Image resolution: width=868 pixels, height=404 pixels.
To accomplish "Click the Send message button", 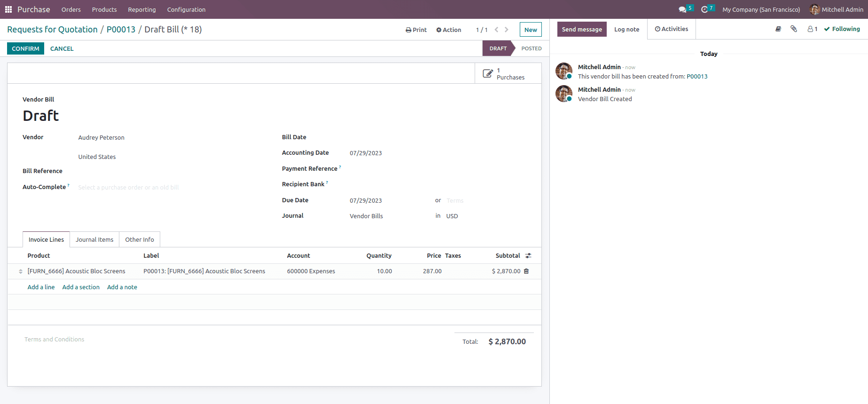I will tap(582, 29).
